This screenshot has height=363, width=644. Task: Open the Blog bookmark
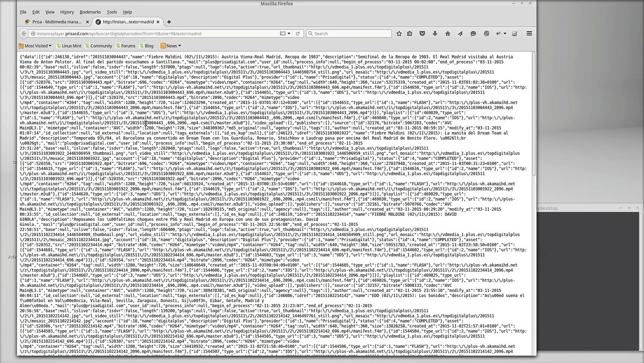(146, 46)
